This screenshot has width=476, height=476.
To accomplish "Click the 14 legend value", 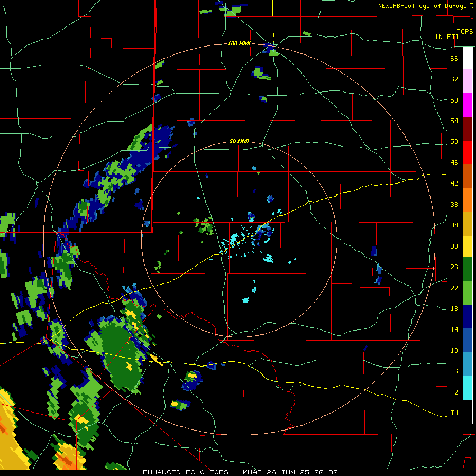I will [454, 329].
